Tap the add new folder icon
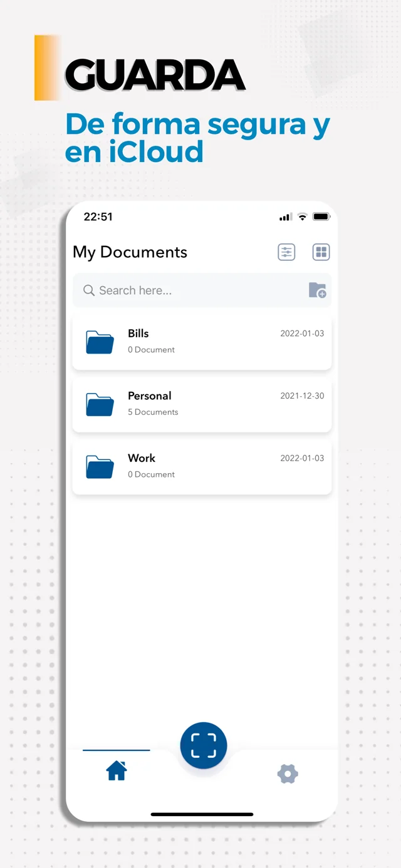The width and height of the screenshot is (401, 868). (x=318, y=290)
